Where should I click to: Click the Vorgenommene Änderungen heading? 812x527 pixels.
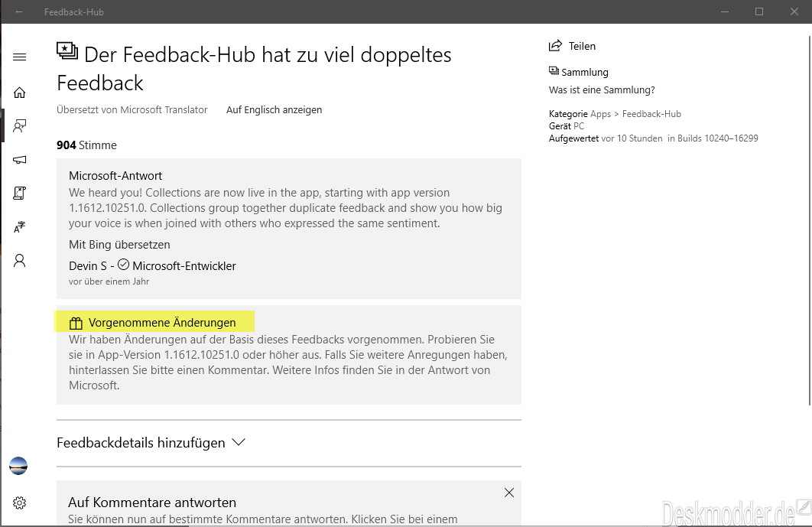tap(162, 322)
